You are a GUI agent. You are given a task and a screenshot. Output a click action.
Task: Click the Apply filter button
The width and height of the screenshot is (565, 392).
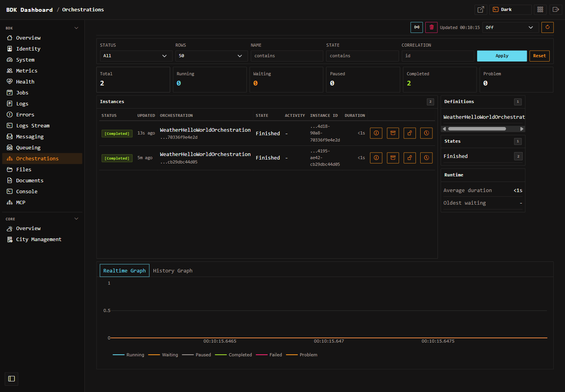tap(502, 56)
